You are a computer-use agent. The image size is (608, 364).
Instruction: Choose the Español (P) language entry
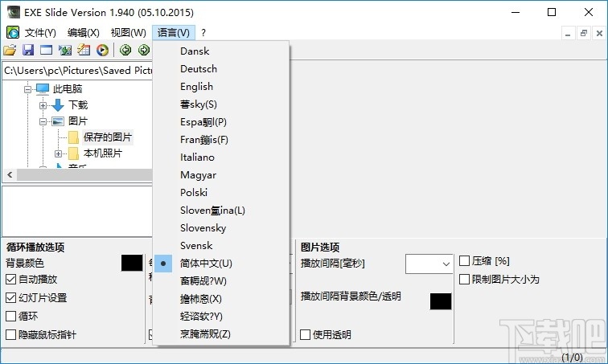[x=221, y=122]
